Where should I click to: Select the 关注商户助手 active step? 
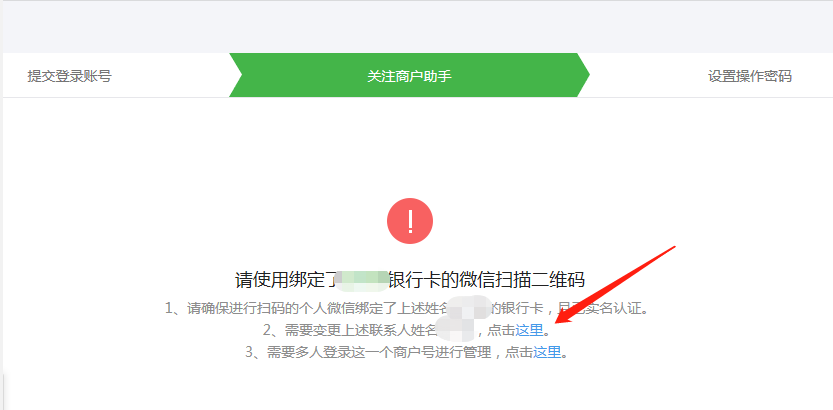coord(410,76)
